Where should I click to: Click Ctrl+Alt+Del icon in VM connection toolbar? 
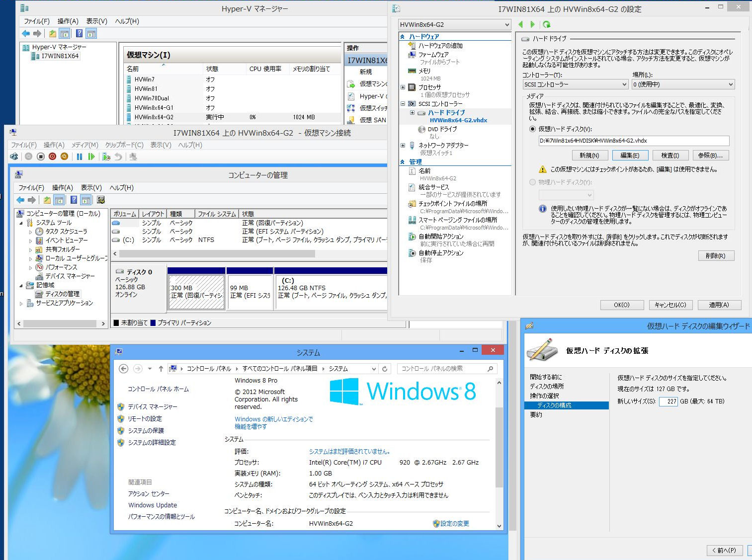click(x=14, y=157)
